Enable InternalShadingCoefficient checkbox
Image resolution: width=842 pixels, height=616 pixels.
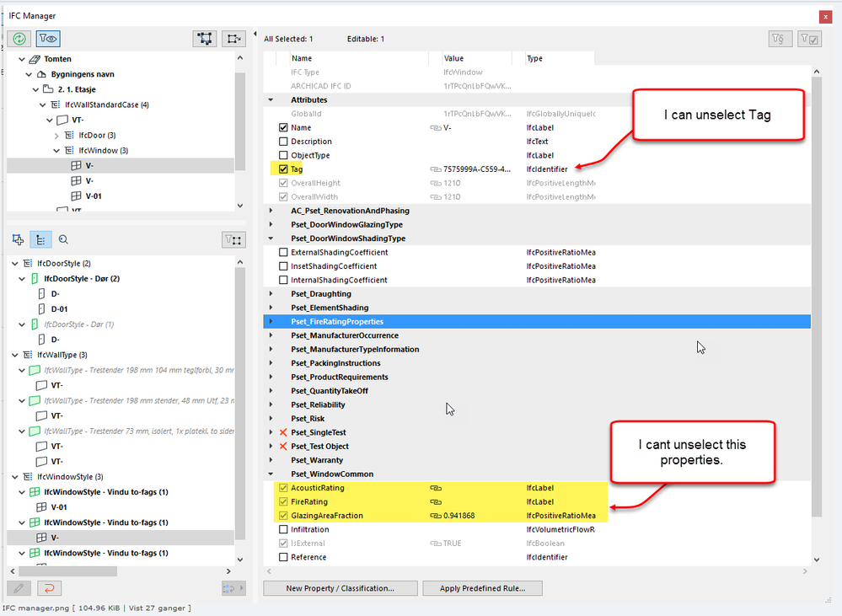(x=283, y=281)
